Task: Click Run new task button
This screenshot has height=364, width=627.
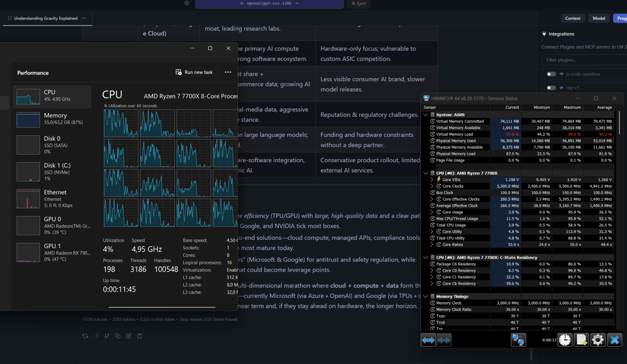Action: (194, 72)
